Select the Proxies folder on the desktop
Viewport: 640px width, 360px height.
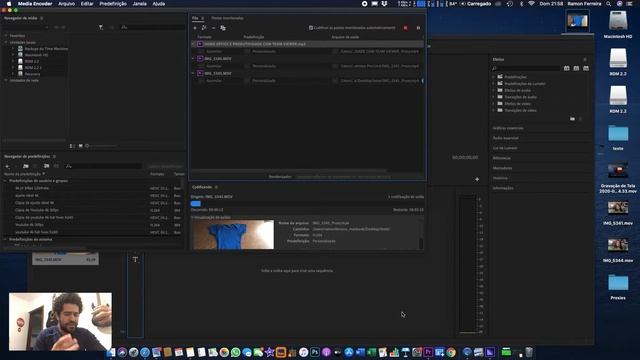(618, 283)
